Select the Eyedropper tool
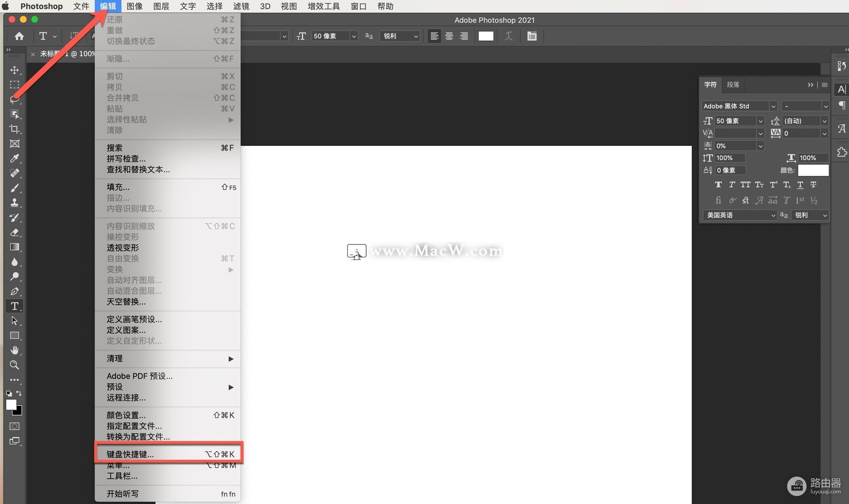 [15, 158]
